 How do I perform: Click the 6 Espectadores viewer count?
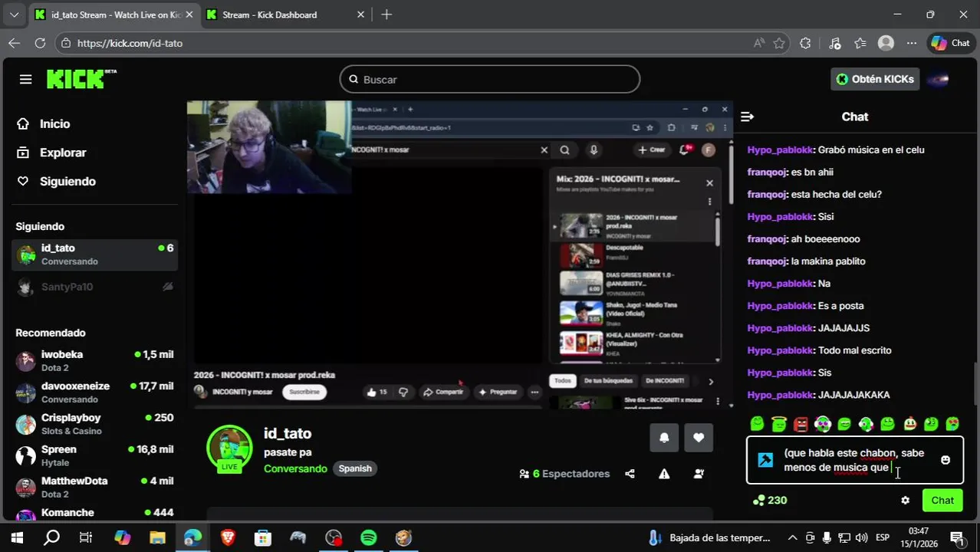coord(564,474)
